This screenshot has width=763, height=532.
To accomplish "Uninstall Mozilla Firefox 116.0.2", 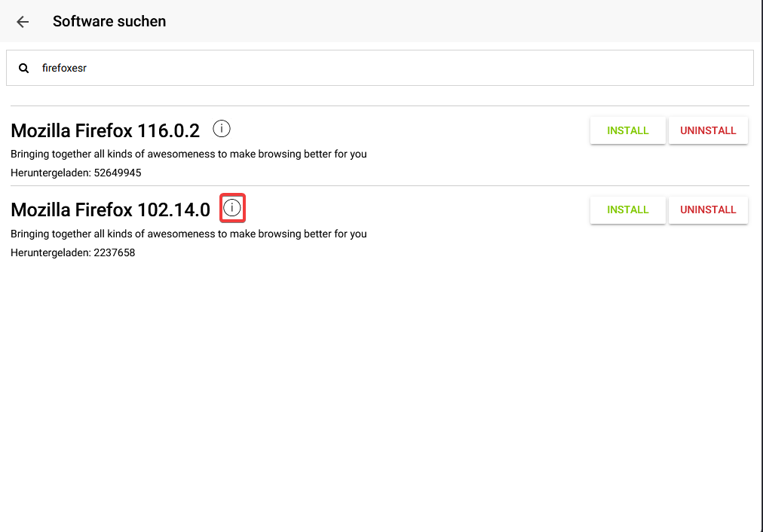I will point(708,130).
